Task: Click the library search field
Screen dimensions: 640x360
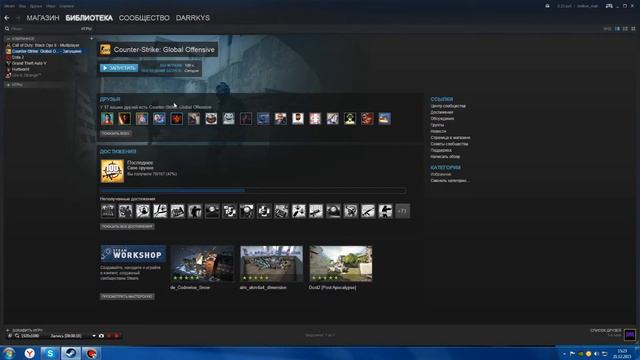Action: (x=43, y=29)
